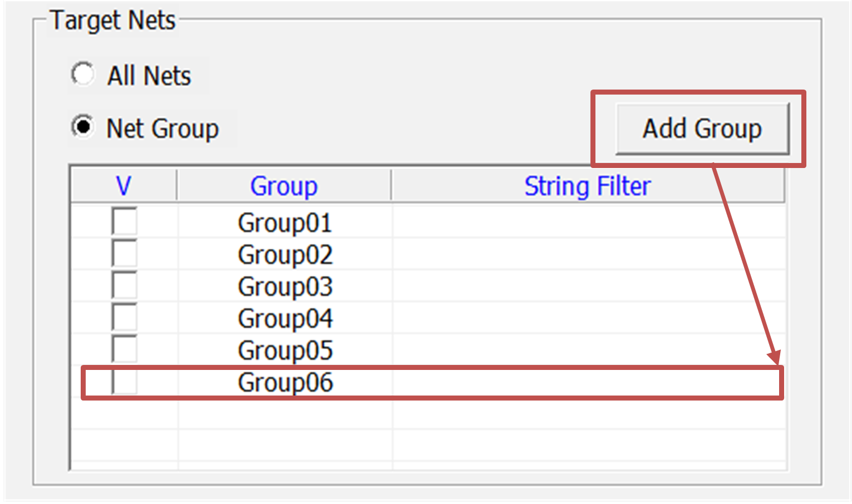Check the Group06 row checkbox

[x=124, y=382]
